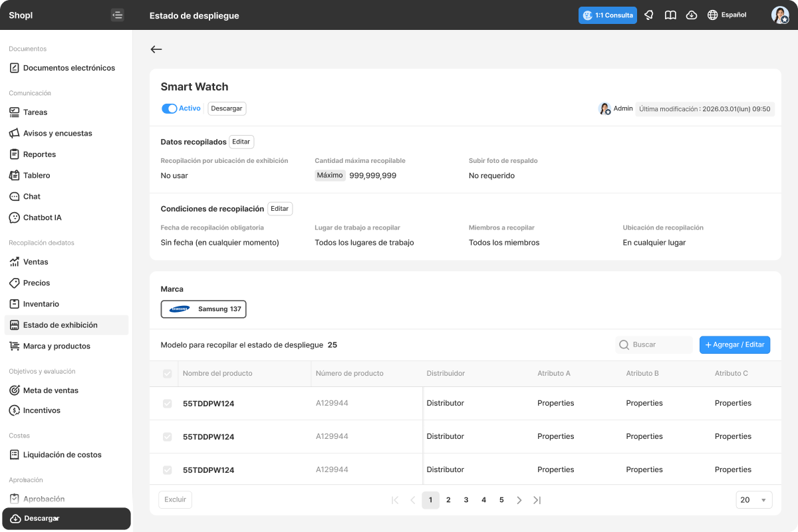The width and height of the screenshot is (798, 532).
Task: Click the cloud download icon in header
Action: click(692, 15)
